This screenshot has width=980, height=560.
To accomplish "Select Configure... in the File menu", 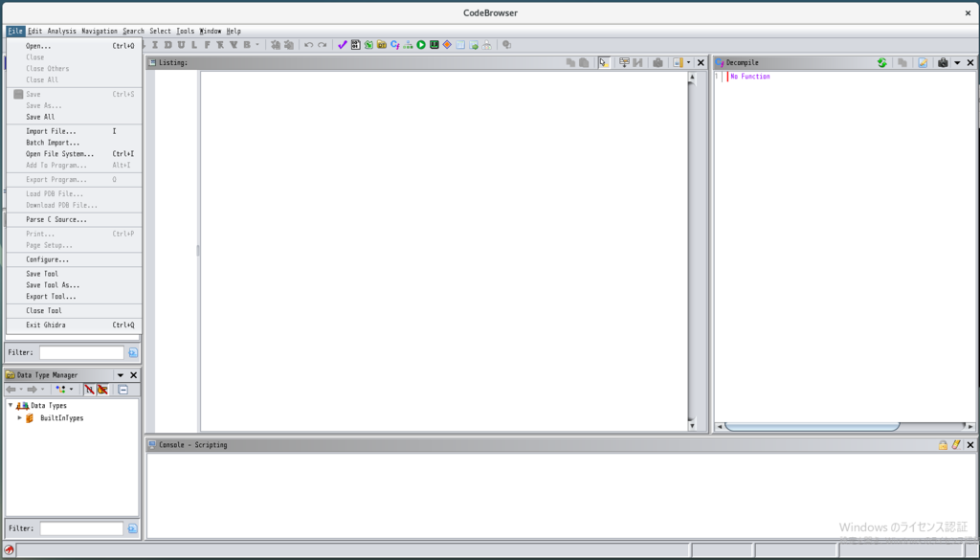I will pos(75,259).
